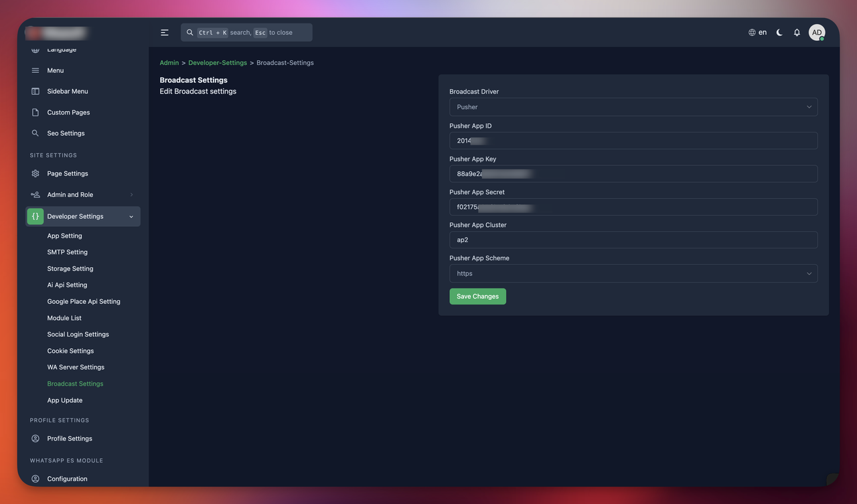Focus the Ctrl + K search box
Viewport: 857px width, 504px height.
[246, 32]
